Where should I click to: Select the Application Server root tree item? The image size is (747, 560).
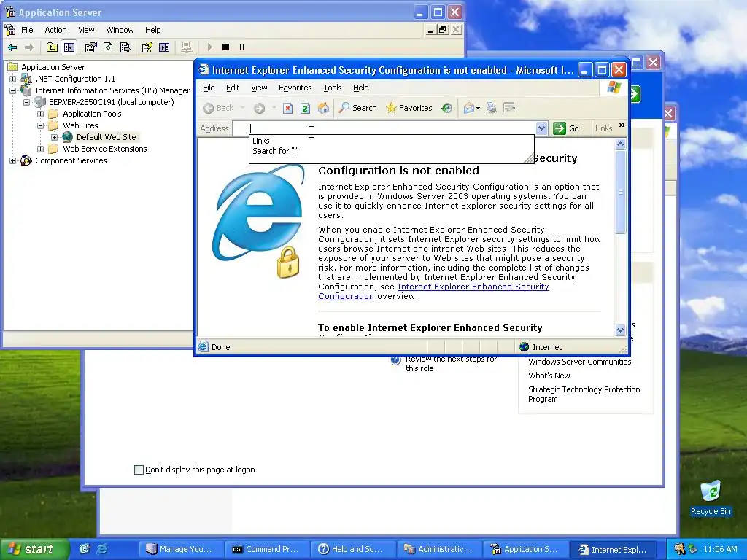point(53,67)
